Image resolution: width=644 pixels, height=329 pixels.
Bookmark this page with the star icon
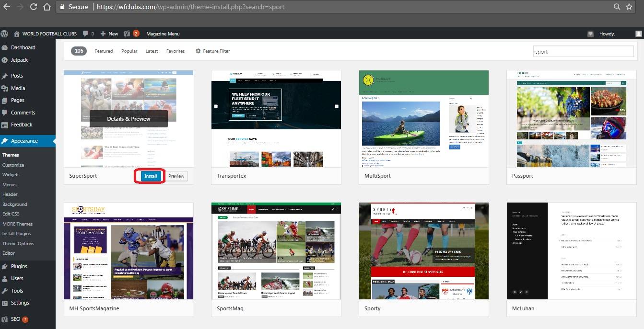(629, 7)
